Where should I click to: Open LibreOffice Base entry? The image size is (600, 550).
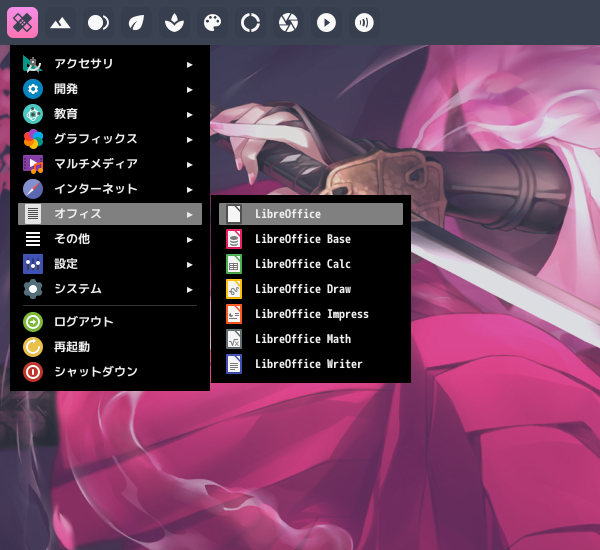click(x=311, y=239)
